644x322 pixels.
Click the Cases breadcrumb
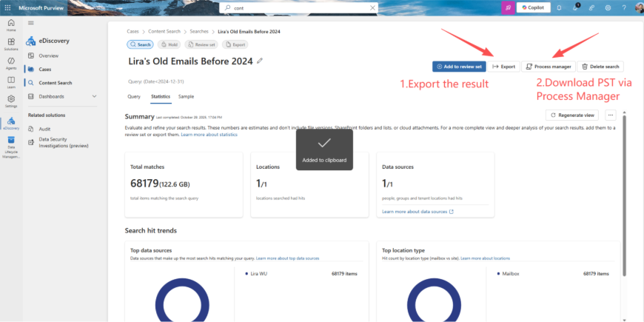coord(133,32)
